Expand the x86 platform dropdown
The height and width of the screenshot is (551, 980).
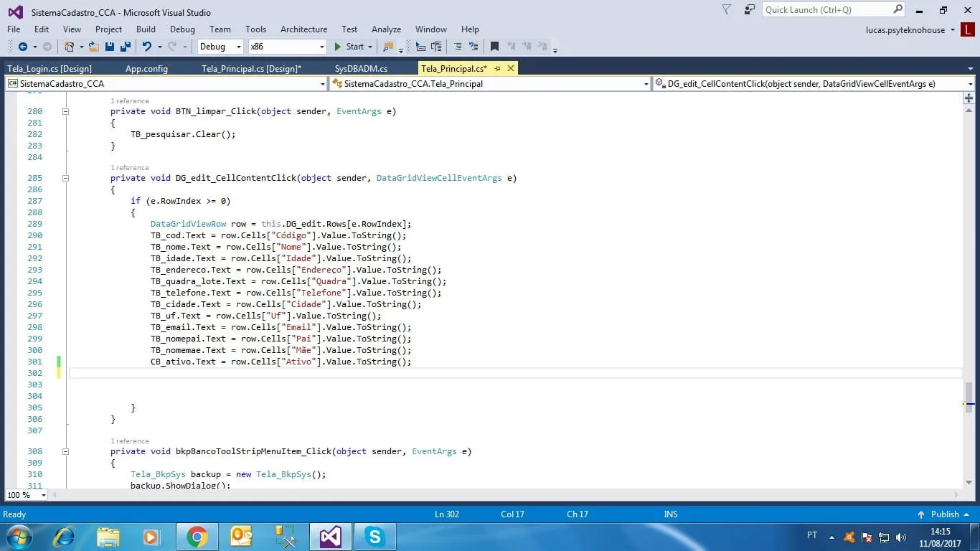(321, 47)
